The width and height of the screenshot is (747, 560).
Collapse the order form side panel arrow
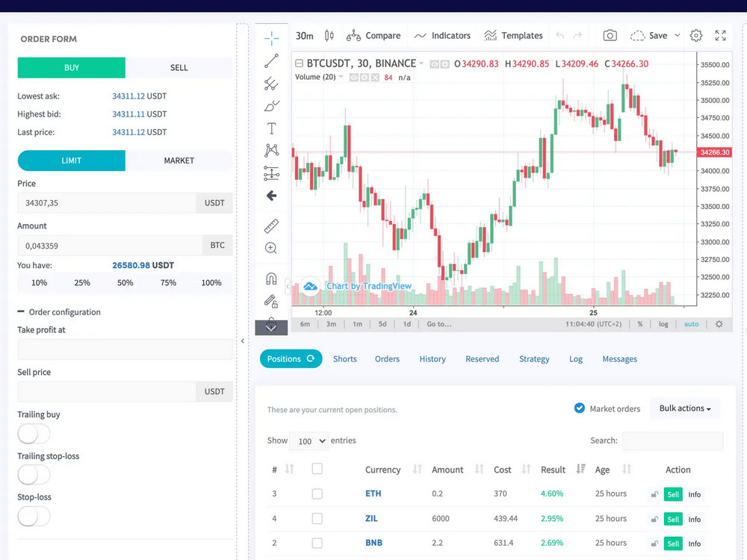tap(243, 341)
